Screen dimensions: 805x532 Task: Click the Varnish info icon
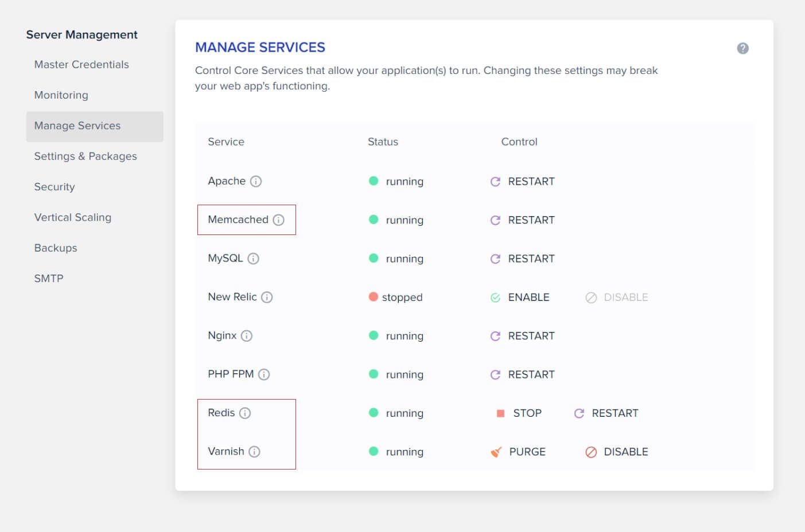pyautogui.click(x=254, y=452)
